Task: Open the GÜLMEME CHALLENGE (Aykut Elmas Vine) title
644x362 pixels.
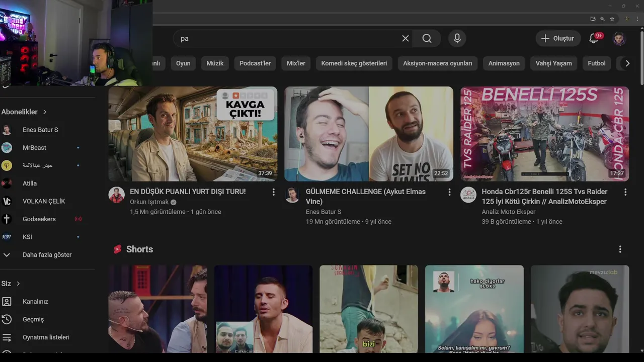Action: [x=366, y=197]
